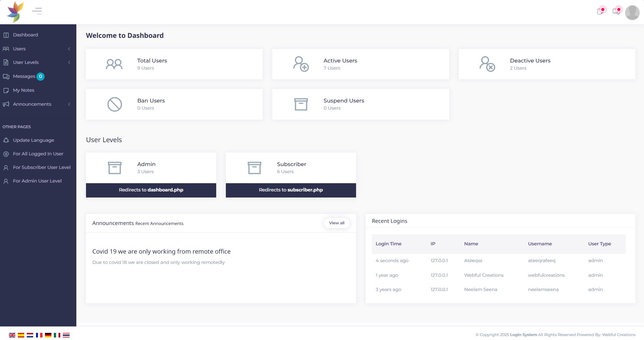644x340 pixels.
Task: Open the notifications bell icon
Action: [600, 11]
